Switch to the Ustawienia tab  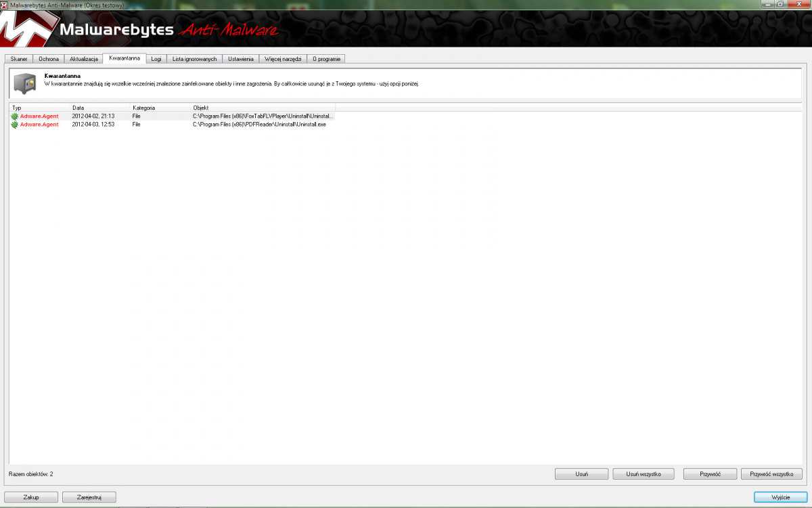[x=241, y=59]
